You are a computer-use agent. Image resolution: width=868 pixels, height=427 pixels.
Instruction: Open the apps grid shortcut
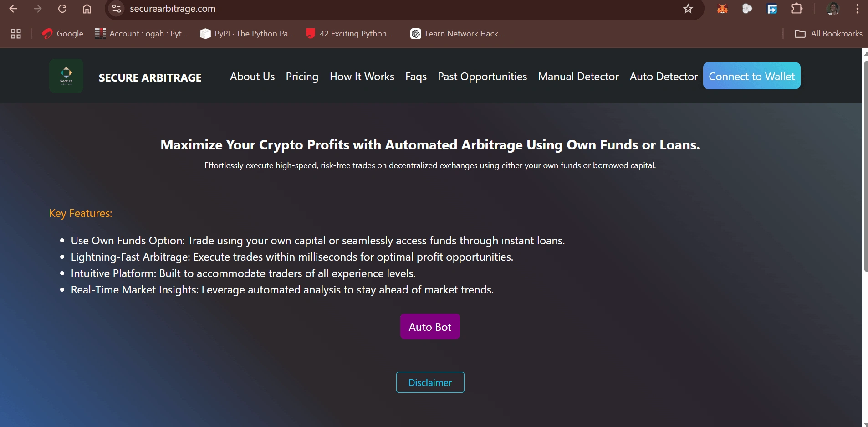coord(16,34)
